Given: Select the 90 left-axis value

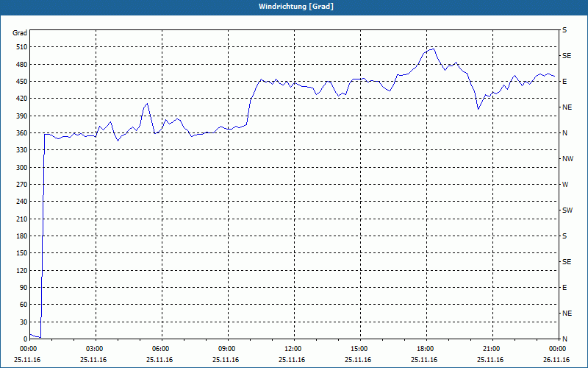Looking at the screenshot, I should tap(23, 288).
